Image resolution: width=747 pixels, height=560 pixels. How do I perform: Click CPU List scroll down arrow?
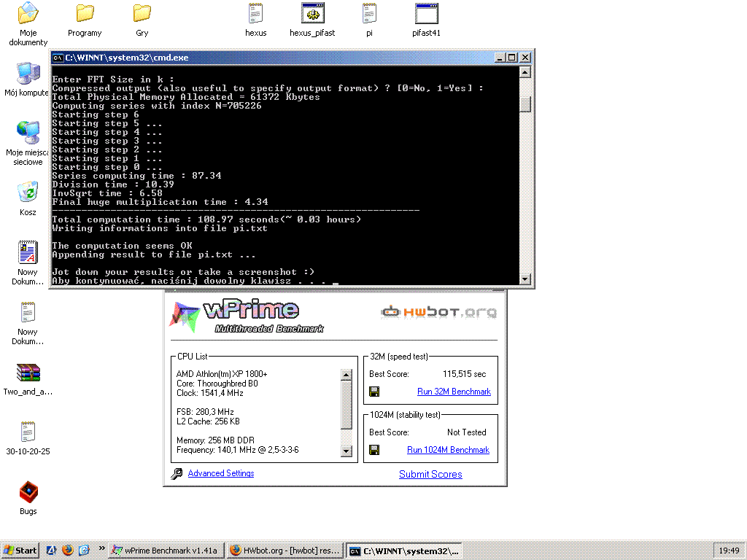347,451
